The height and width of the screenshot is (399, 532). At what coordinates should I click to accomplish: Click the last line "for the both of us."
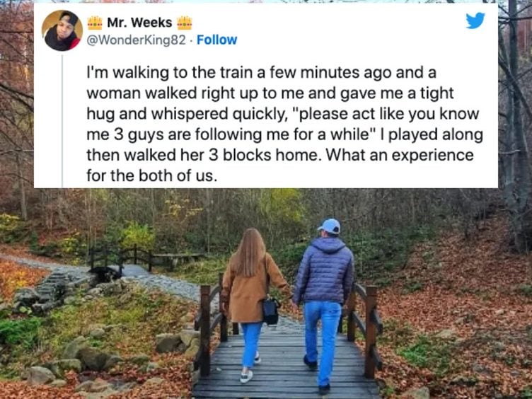(151, 175)
